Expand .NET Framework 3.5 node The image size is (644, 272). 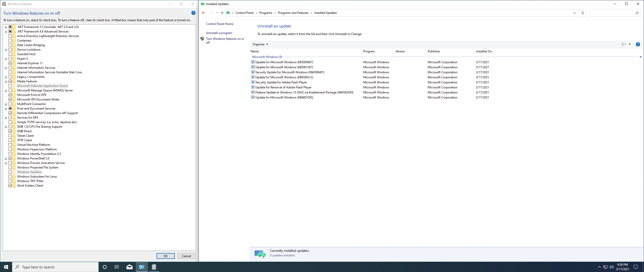6,27
